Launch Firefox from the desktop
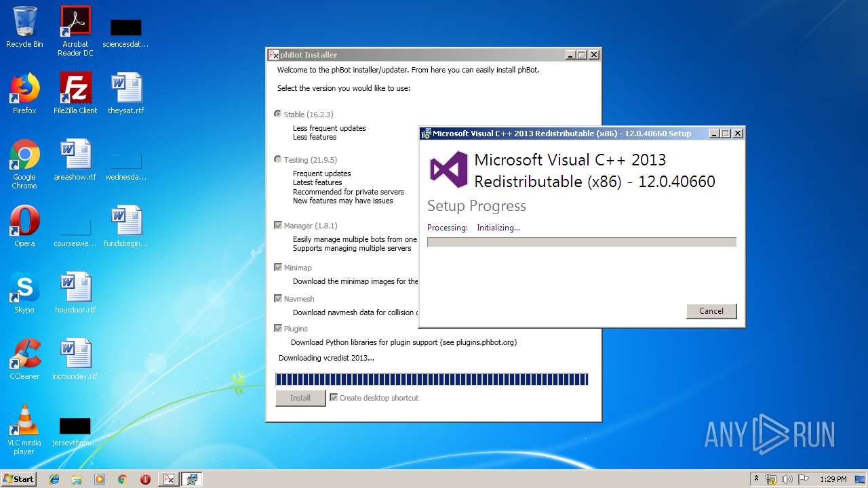Screen dimensions: 868x488 tap(24, 94)
